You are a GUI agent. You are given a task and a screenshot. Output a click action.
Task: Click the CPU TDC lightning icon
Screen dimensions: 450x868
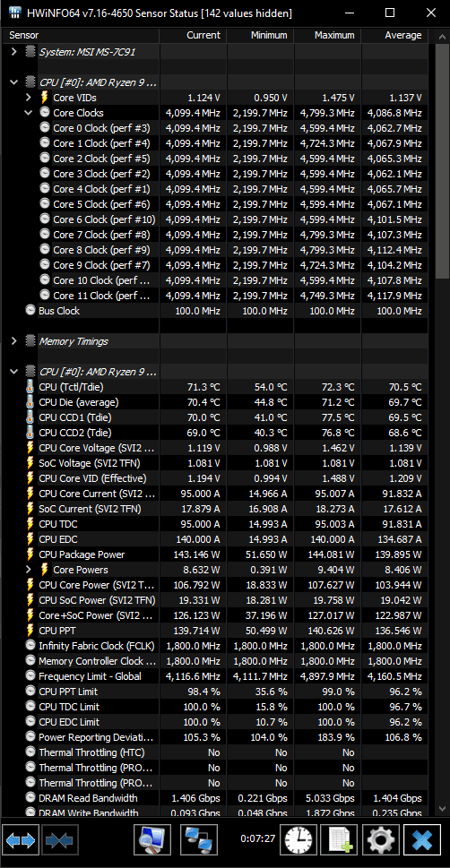click(x=30, y=524)
